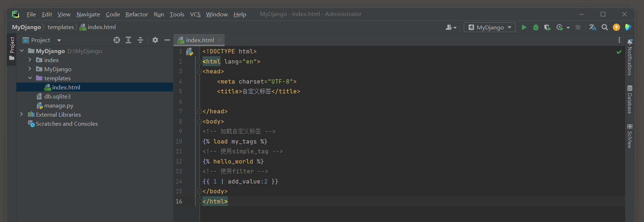
Task: Expand the MyDjango subfolder in tree
Action: coord(30,69)
